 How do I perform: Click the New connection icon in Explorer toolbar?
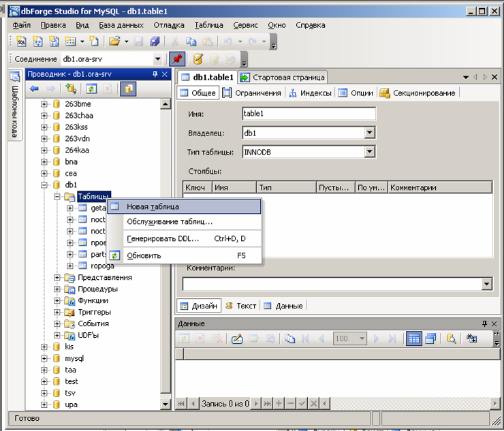[71, 89]
